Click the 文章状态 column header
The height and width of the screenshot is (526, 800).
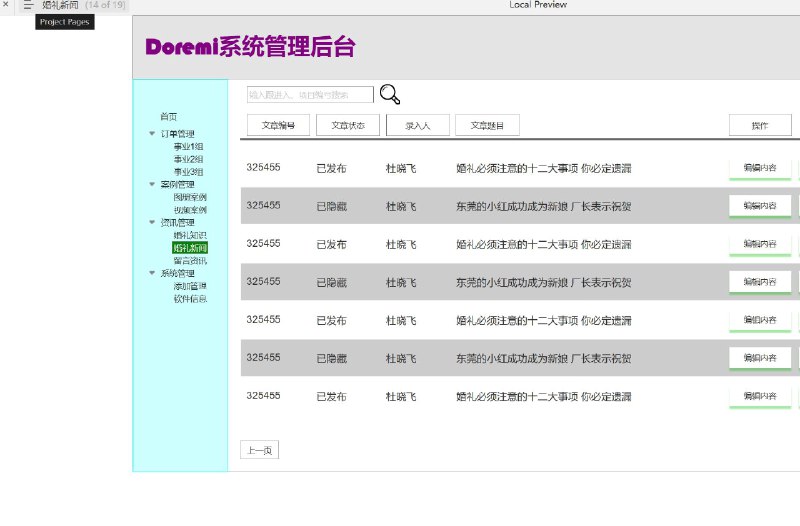[x=348, y=125]
